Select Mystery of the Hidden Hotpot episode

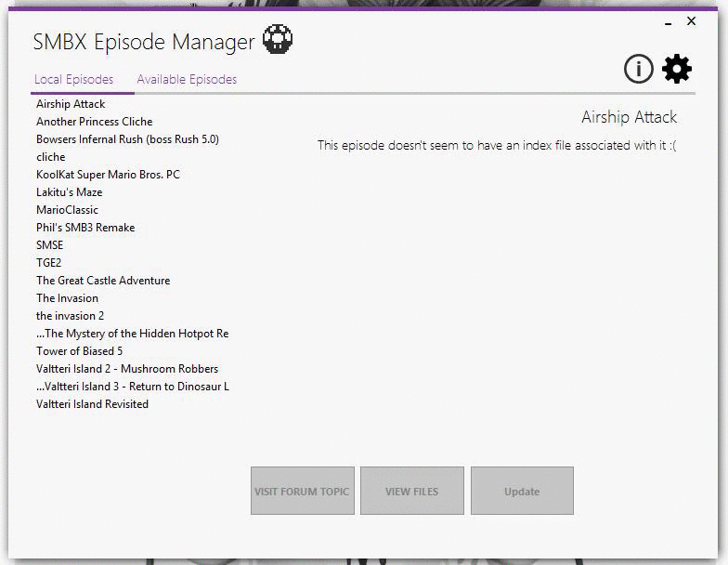132,334
